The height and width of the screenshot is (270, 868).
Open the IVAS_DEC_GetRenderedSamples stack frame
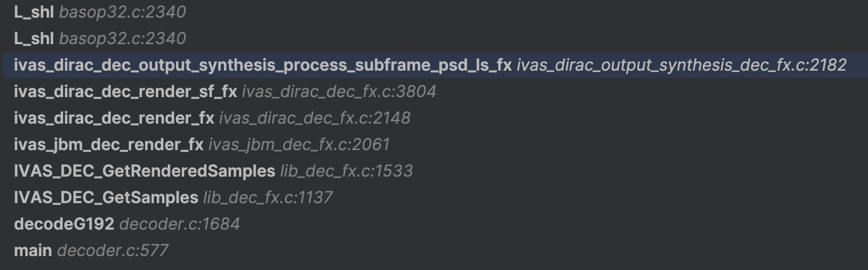click(x=144, y=171)
